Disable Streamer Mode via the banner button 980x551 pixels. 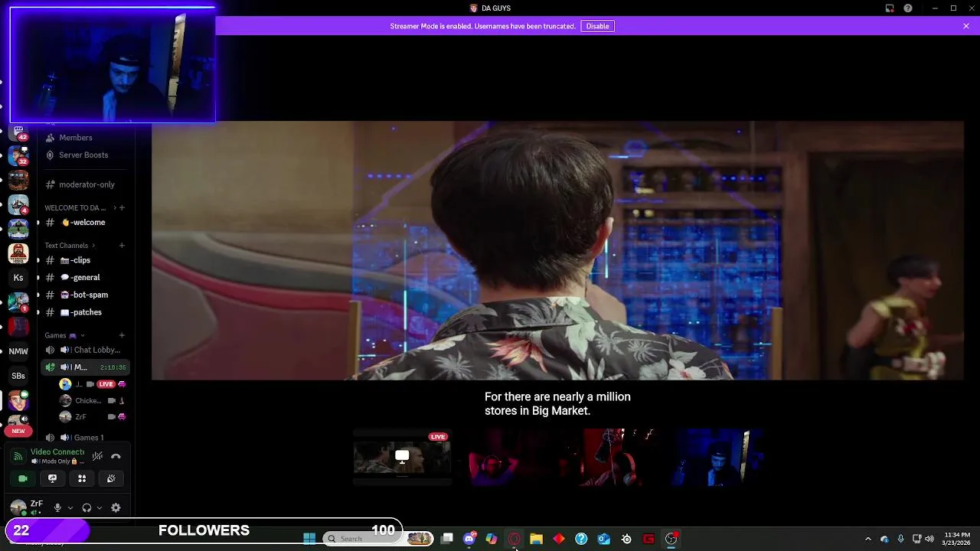[597, 26]
